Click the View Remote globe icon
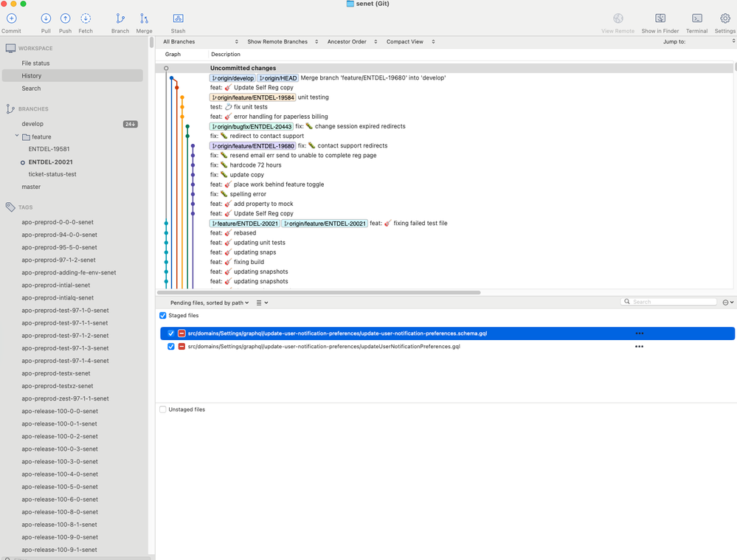 tap(618, 18)
